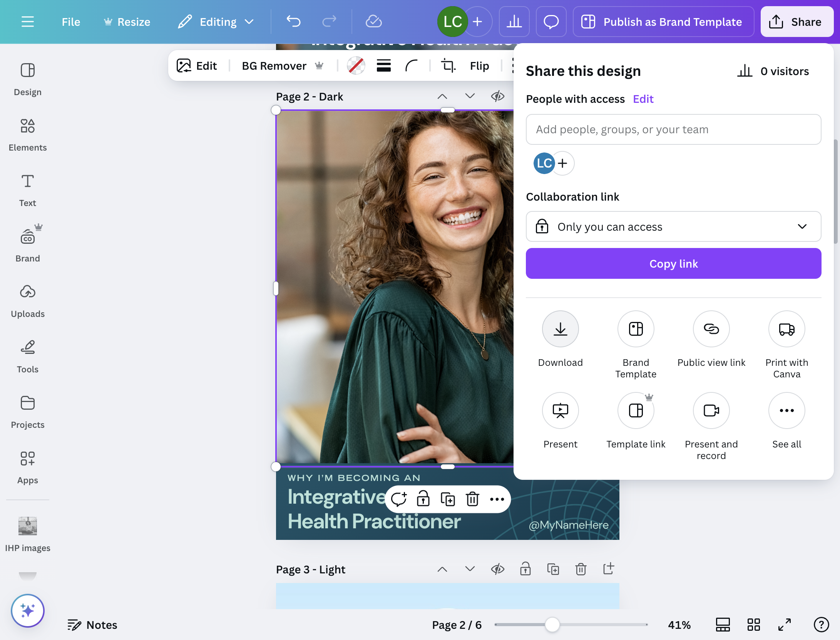Viewport: 840px width, 640px height.
Task: Open Design tab in sidebar
Action: (28, 80)
